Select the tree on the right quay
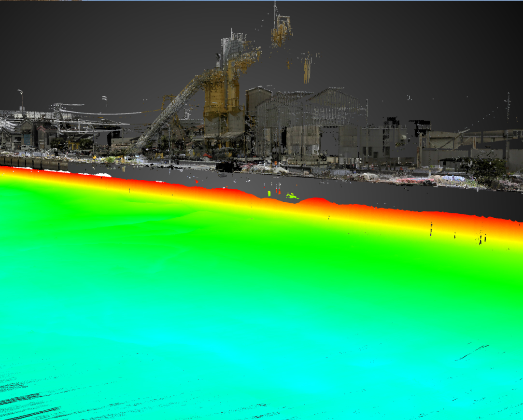 pos(483,171)
